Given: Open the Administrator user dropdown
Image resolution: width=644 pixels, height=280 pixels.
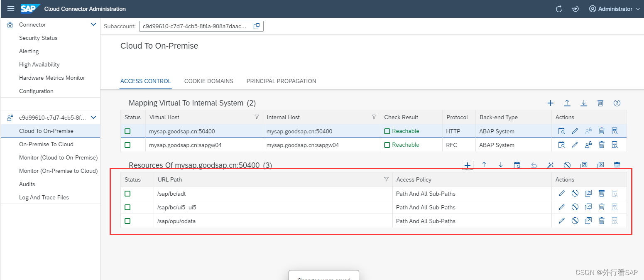Looking at the screenshot, I should coord(615,9).
